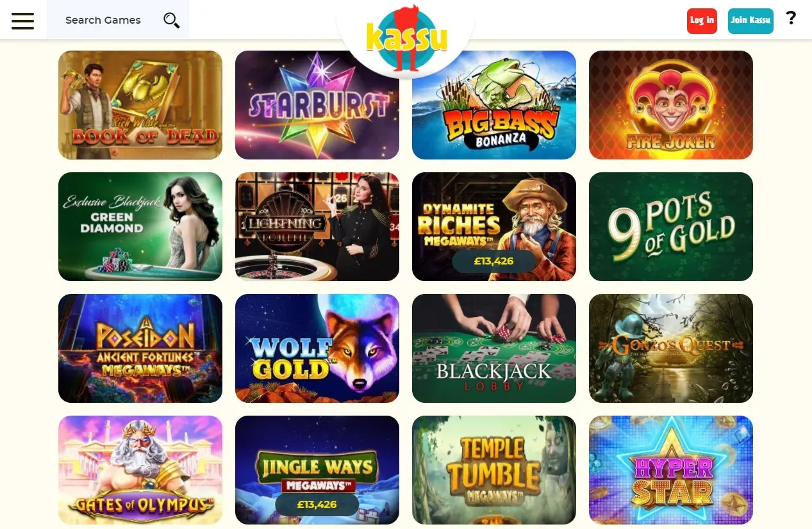Choose Exclusive Blackjack Green Diamond

[140, 227]
